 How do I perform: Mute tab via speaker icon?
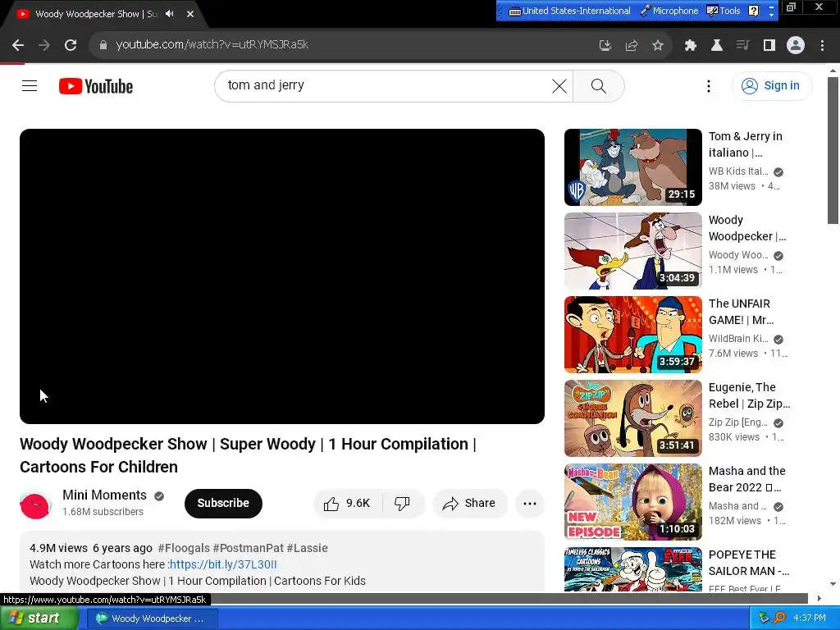[170, 14]
